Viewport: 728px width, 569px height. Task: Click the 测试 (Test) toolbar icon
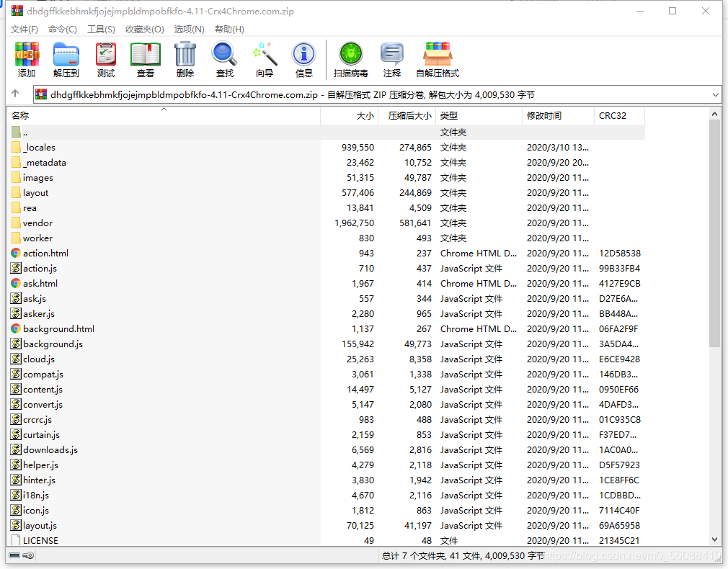[x=106, y=59]
